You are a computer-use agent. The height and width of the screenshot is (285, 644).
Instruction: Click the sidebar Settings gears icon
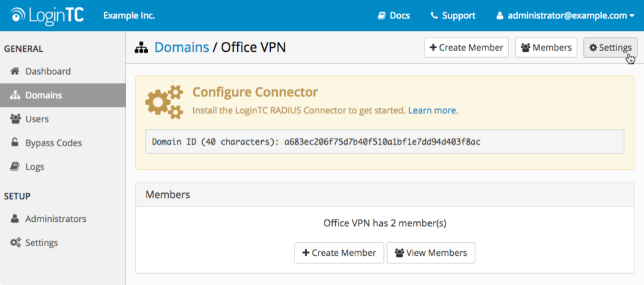(16, 243)
